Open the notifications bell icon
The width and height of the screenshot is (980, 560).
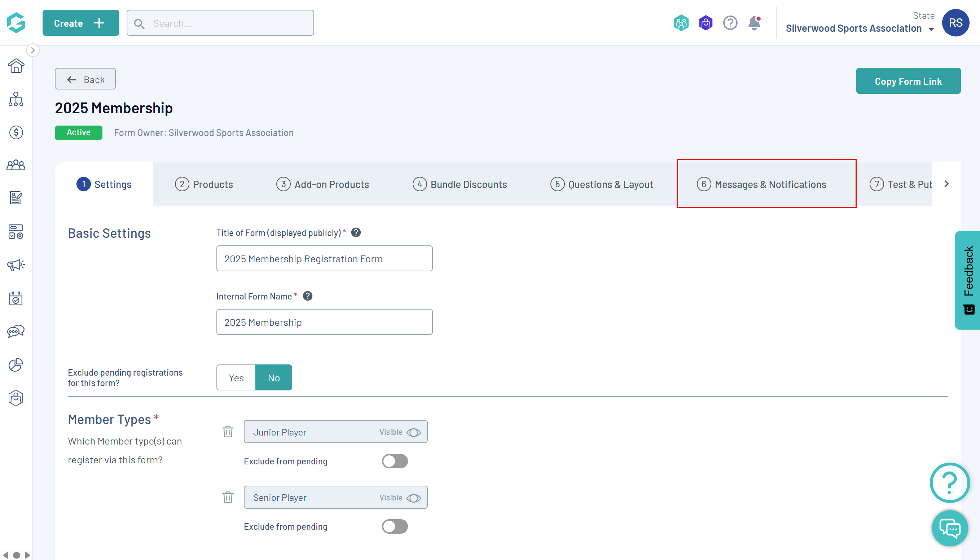(754, 23)
